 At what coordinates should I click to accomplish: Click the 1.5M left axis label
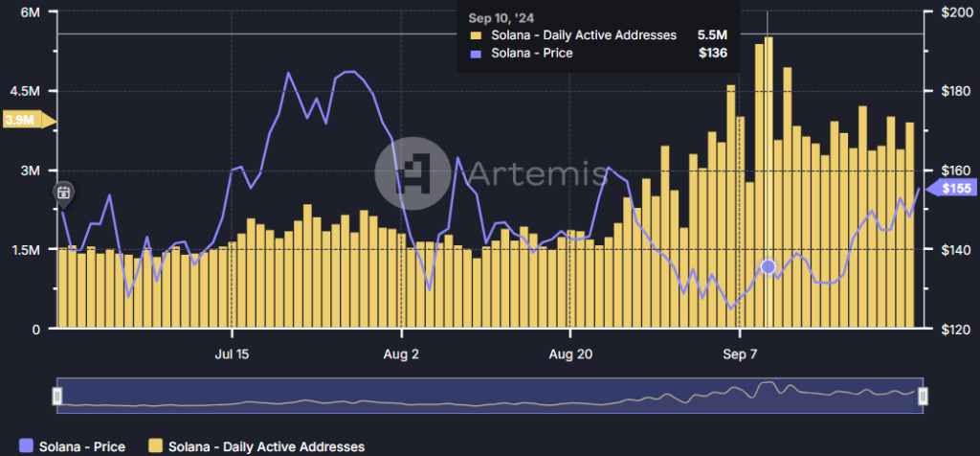tap(26, 250)
